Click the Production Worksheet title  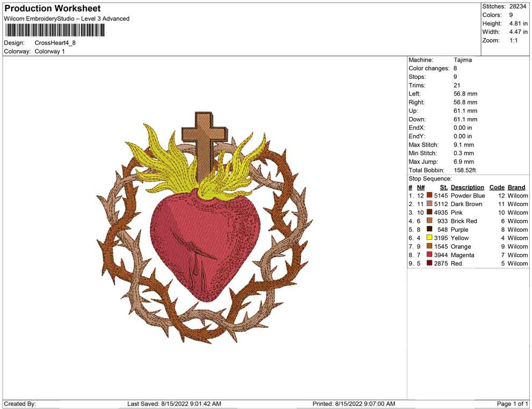pos(52,9)
